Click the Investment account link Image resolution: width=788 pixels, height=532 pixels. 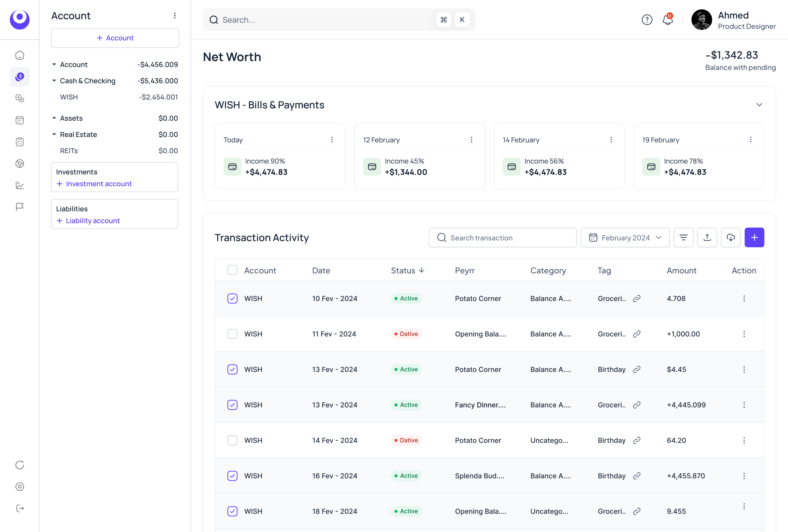[x=94, y=183]
